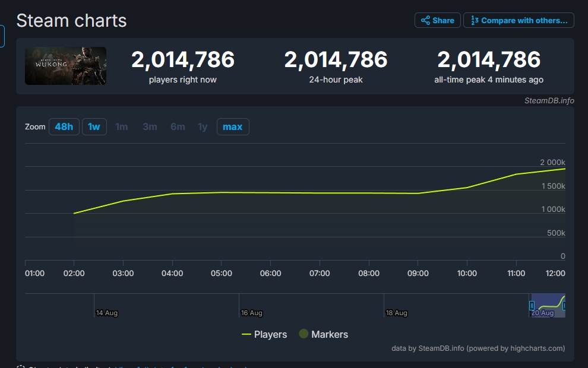This screenshot has width=588, height=368.
Task: Click the SteamDB.info watermark text
Action: (x=549, y=100)
